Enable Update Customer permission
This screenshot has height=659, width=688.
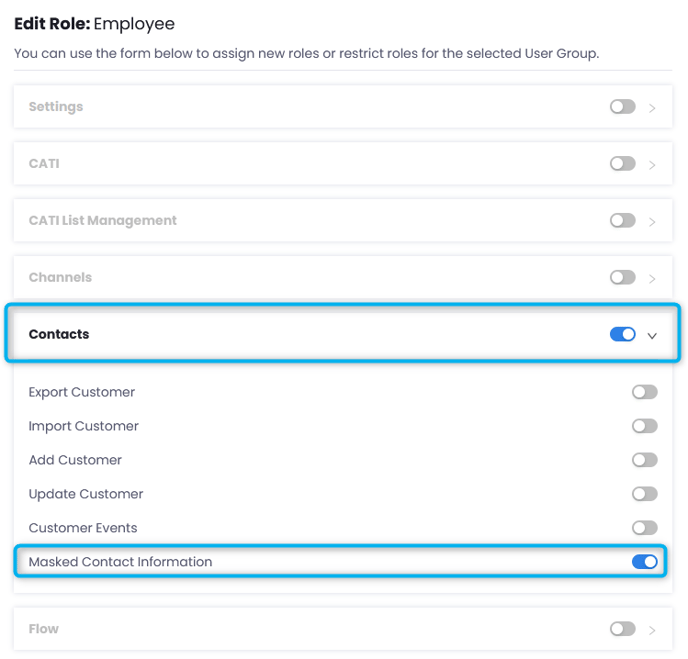(644, 494)
